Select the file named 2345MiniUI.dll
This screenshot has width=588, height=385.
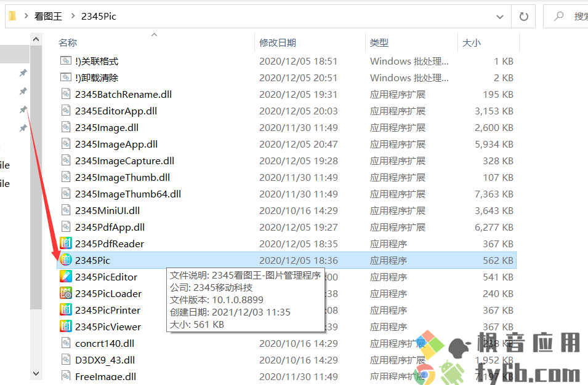point(107,210)
